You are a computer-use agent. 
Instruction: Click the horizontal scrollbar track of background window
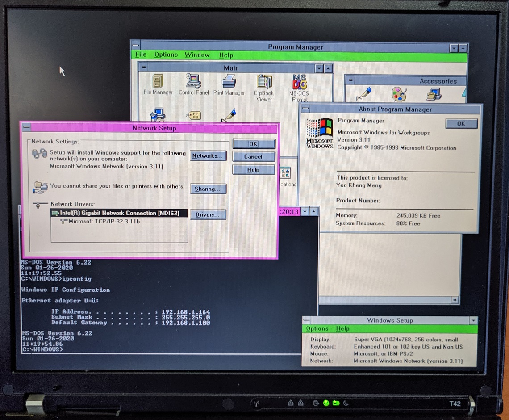coord(385,299)
